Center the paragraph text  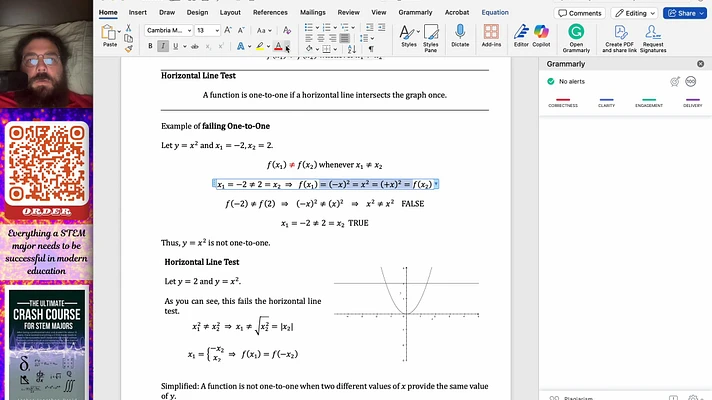(x=321, y=38)
